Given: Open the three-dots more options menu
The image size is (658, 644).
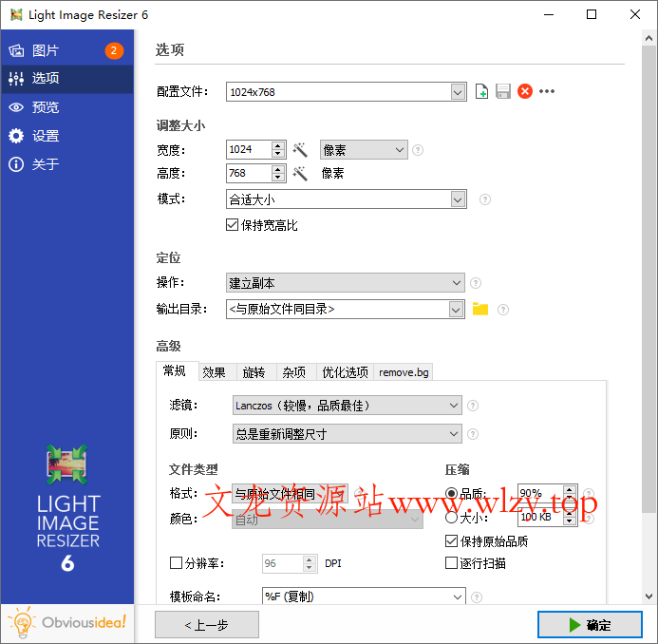Looking at the screenshot, I should (x=547, y=91).
